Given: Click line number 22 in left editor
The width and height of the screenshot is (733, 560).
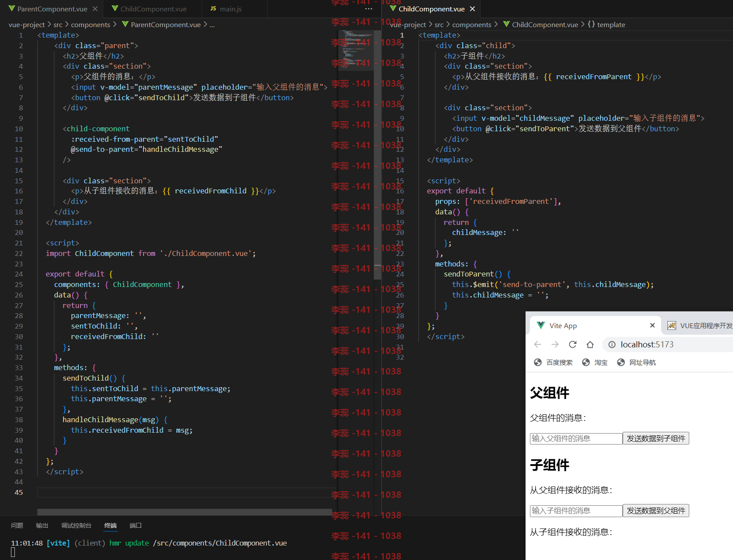Looking at the screenshot, I should pos(19,253).
